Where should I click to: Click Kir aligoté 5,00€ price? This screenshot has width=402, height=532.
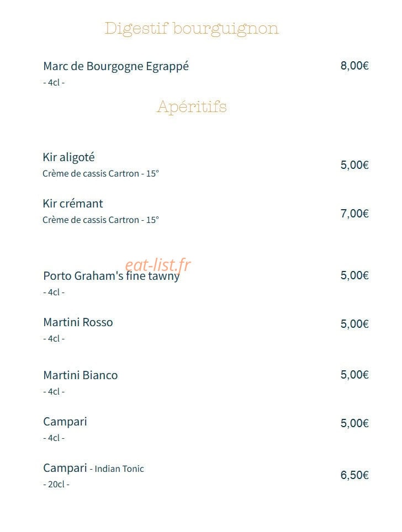(x=355, y=165)
